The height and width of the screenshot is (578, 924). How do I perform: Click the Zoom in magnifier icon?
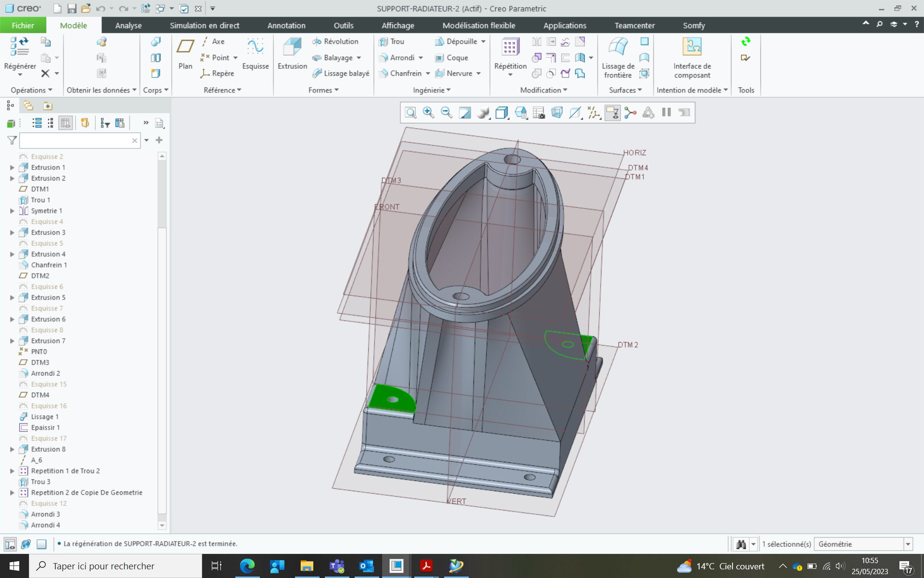click(428, 113)
